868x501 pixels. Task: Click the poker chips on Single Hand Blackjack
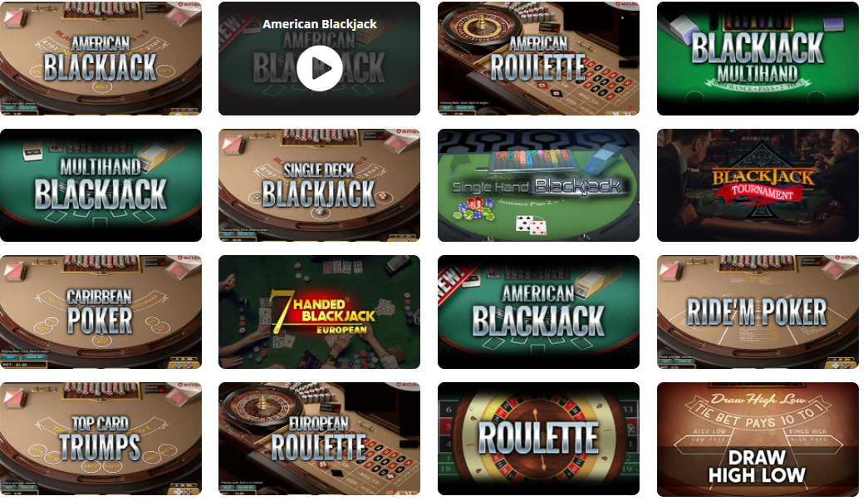473,209
